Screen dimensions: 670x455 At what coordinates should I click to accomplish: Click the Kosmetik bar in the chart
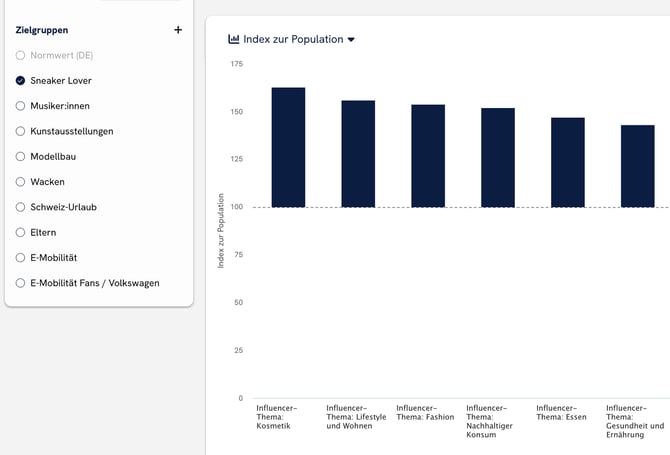tap(288, 148)
